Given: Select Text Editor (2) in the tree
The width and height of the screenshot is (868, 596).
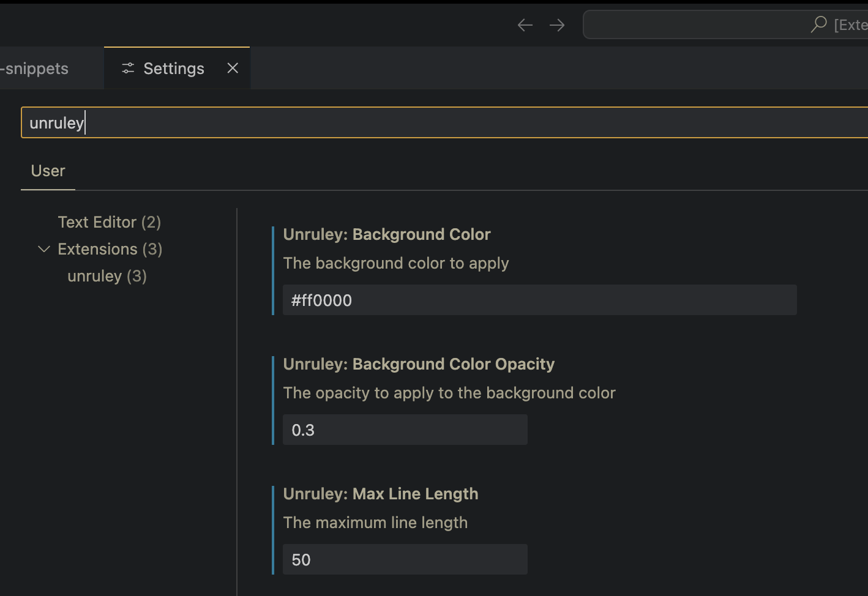Looking at the screenshot, I should point(110,222).
